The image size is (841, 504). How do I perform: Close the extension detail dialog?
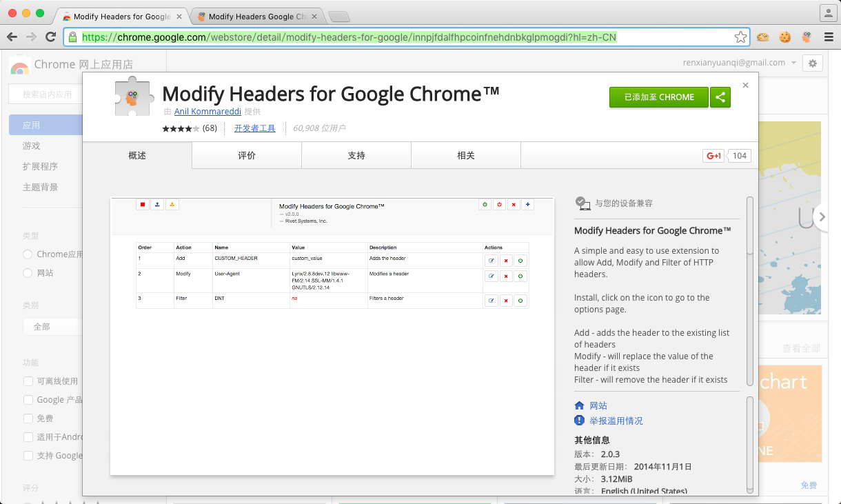745,85
